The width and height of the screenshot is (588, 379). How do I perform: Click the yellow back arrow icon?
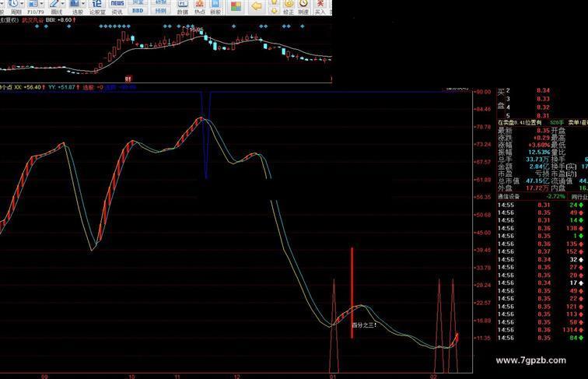(257, 6)
